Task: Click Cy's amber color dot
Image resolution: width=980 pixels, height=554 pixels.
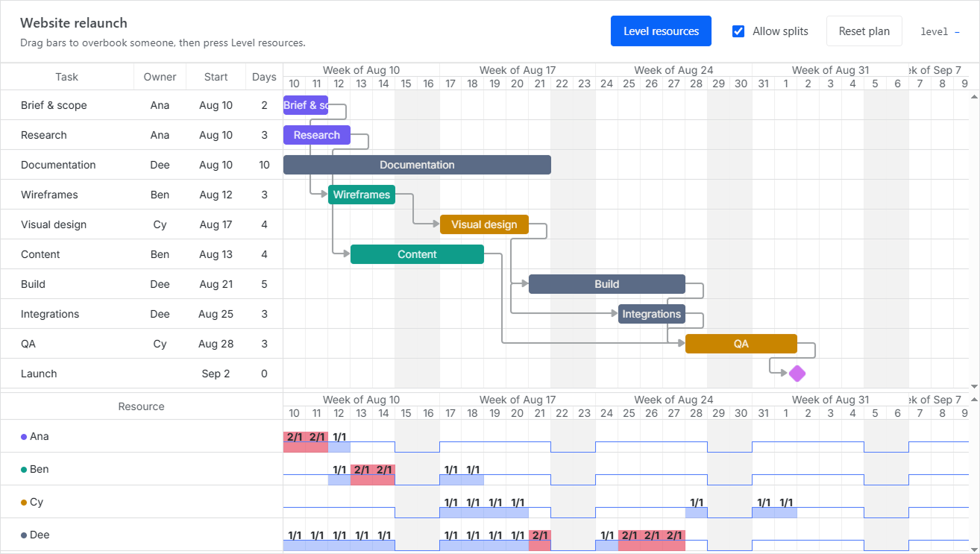Action: click(x=24, y=503)
